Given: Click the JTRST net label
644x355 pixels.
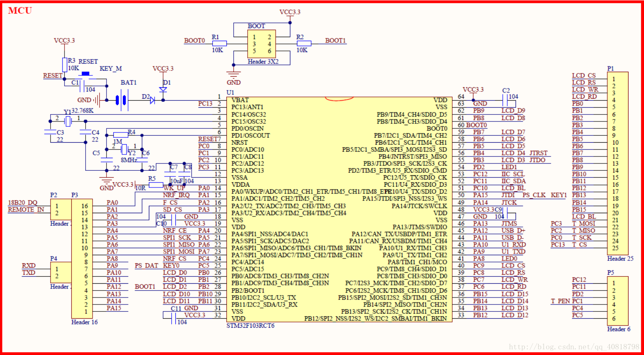Looking at the screenshot, I should pos(538,153).
